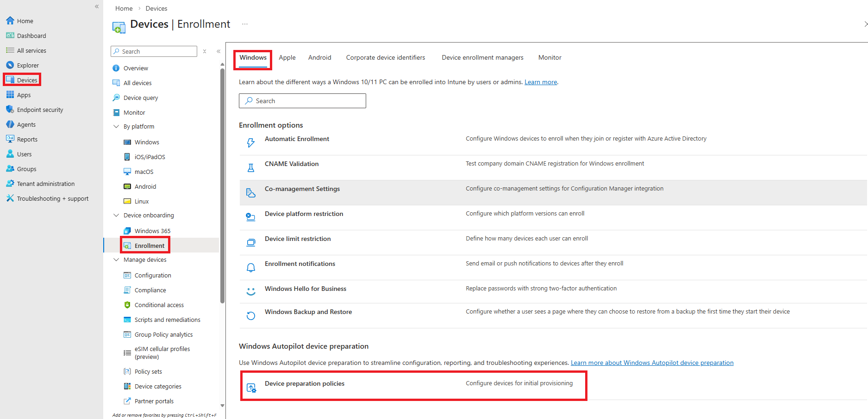Click the Overview info icon
The width and height of the screenshot is (868, 419).
(x=116, y=68)
